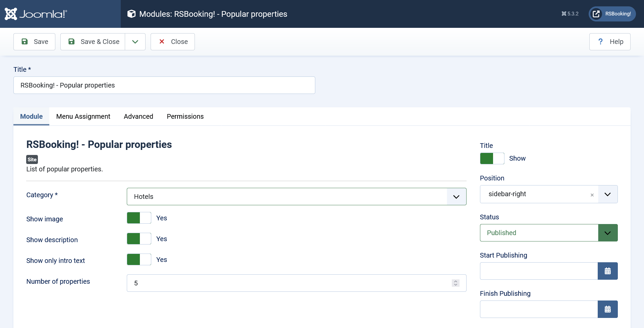Click the Finish Publishing date field
The width and height of the screenshot is (644, 328).
click(x=539, y=309)
